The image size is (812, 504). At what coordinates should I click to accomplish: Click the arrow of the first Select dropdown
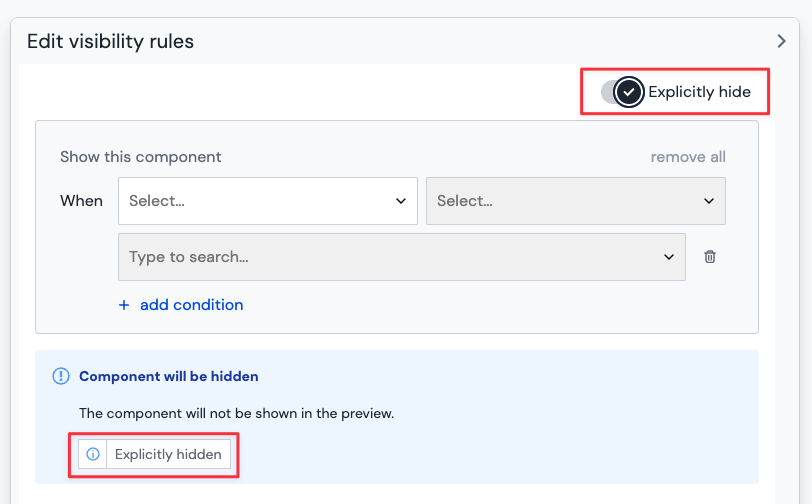point(400,201)
